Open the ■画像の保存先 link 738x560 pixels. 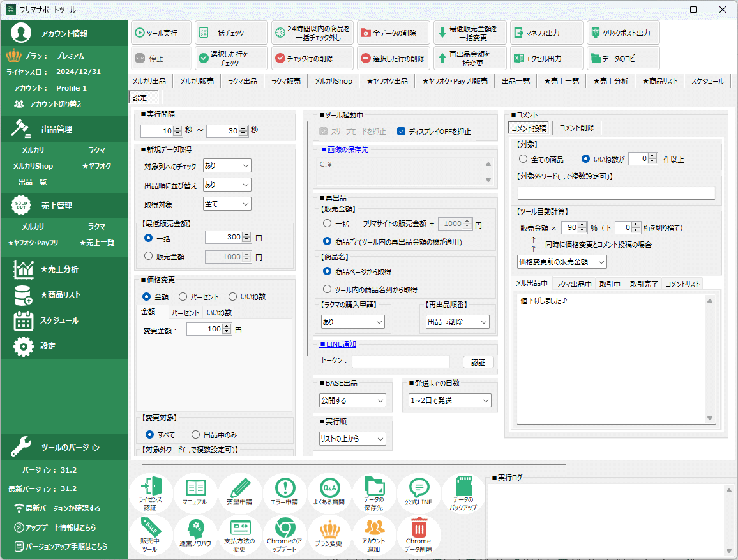(x=345, y=149)
